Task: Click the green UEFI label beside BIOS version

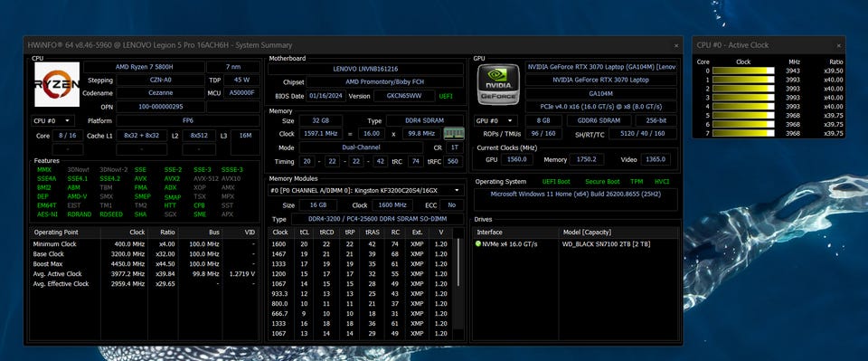Action: (446, 96)
